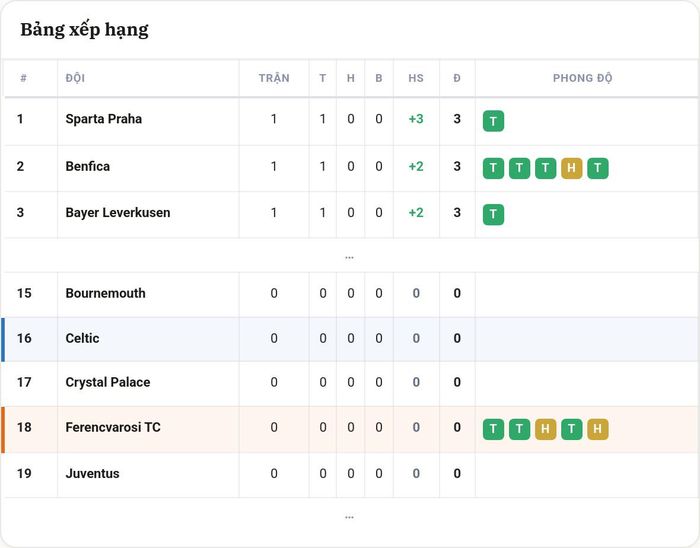Sort table by HS column header
This screenshot has width=700, height=548.
[x=416, y=78]
